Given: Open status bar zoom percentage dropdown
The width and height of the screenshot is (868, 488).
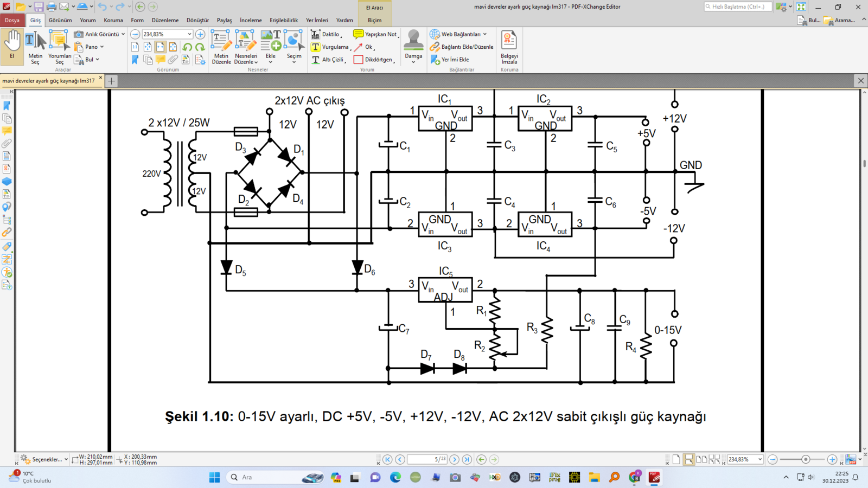Looking at the screenshot, I should click(760, 459).
